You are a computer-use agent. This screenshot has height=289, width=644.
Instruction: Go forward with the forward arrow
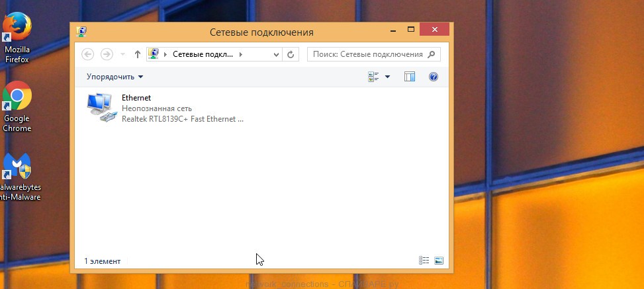coord(107,54)
